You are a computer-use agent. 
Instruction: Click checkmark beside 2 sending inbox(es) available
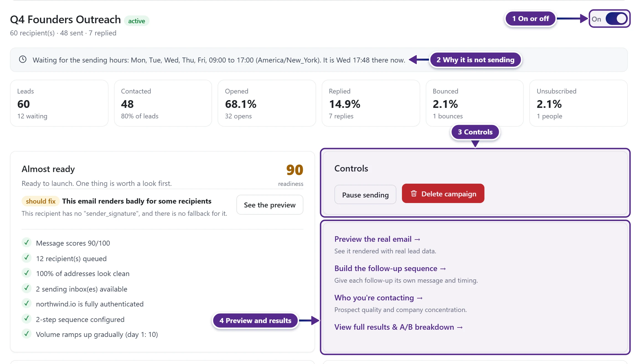point(27,288)
